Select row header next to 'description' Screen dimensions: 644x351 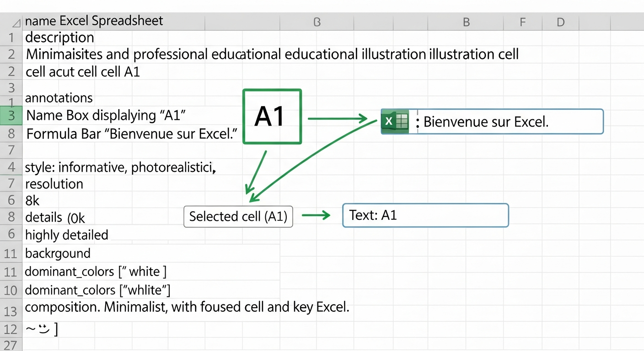[x=11, y=37]
